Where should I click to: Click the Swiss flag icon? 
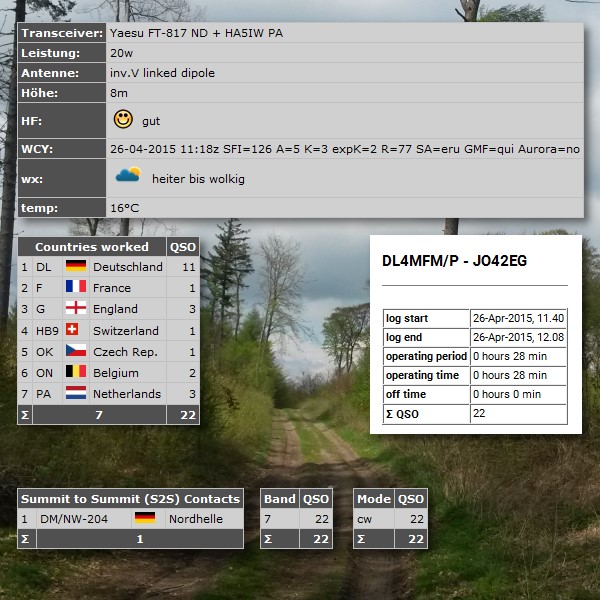pos(72,330)
